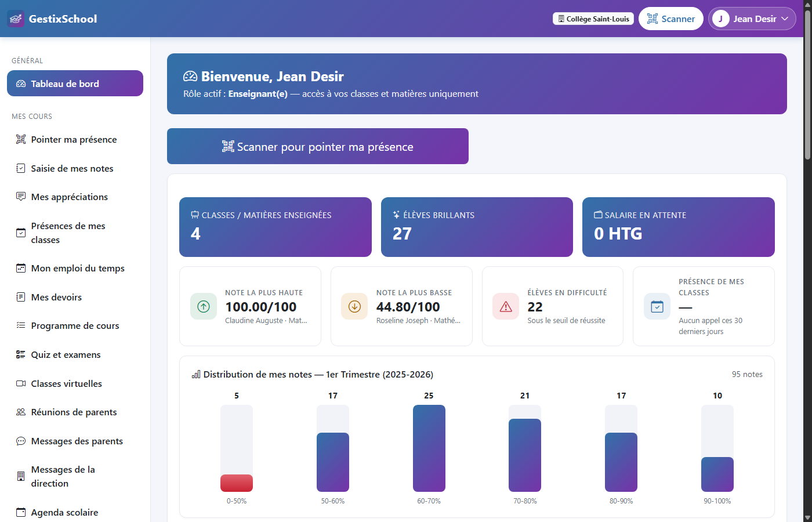This screenshot has height=522, width=812.
Task: Open the Tableau de bord menu item
Action: (75, 84)
